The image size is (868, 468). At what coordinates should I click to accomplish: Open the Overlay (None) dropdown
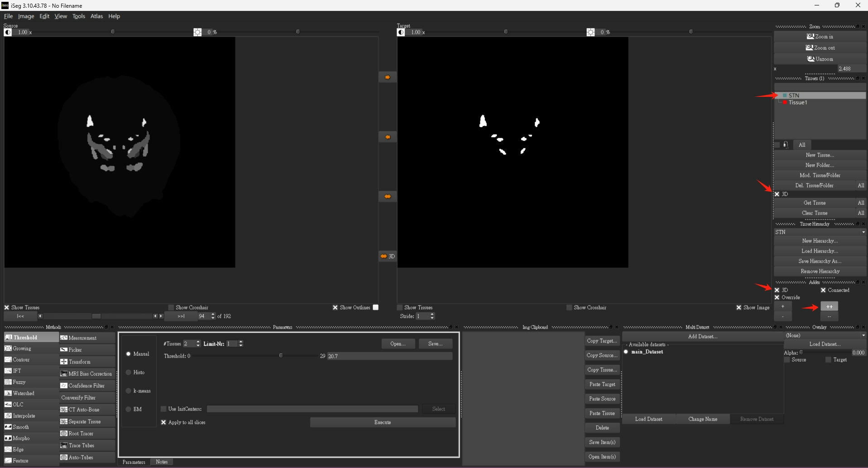pyautogui.click(x=863, y=335)
